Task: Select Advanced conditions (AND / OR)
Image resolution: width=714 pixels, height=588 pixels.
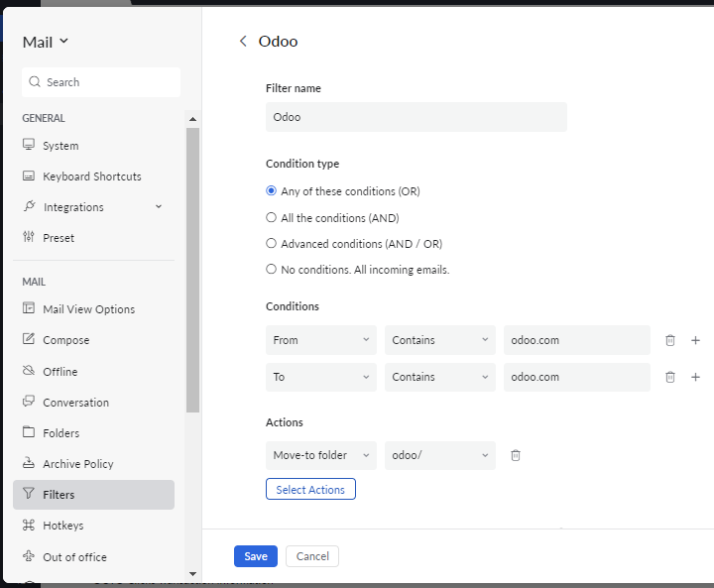Action: 271,243
